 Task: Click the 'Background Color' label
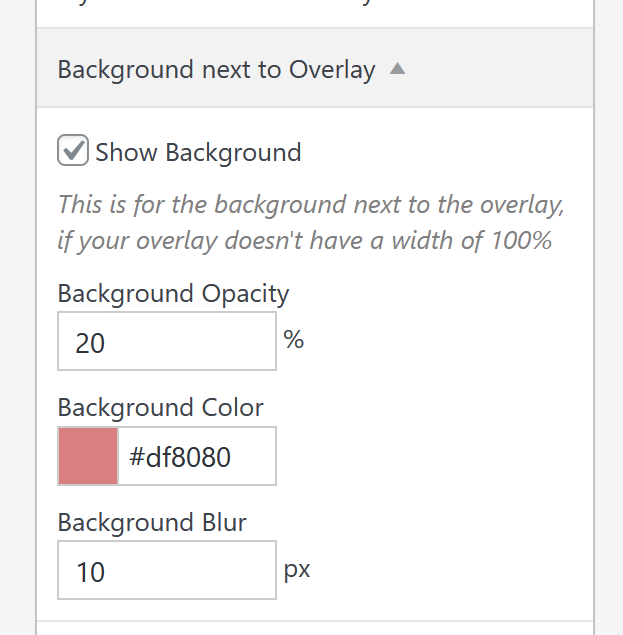tap(160, 408)
